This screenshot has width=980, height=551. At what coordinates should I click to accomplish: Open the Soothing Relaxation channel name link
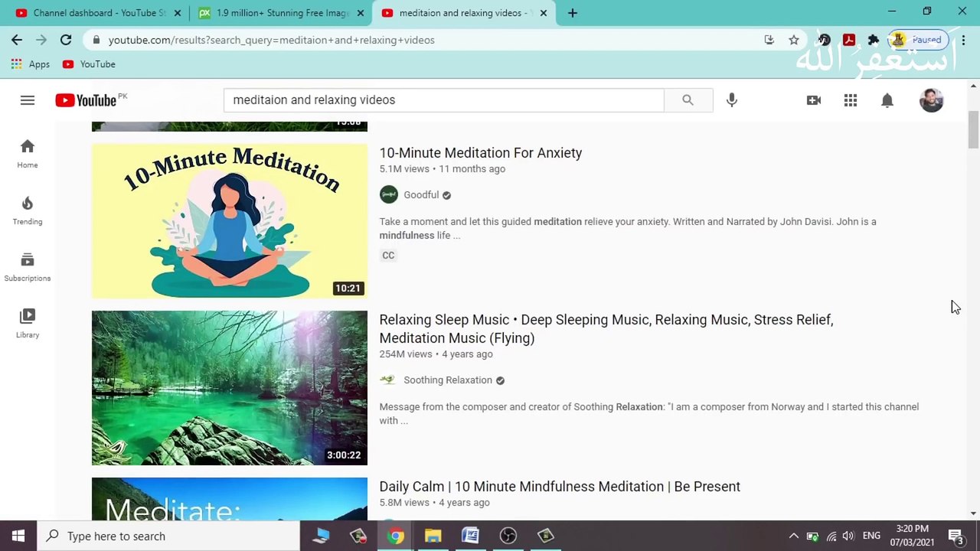click(x=448, y=380)
